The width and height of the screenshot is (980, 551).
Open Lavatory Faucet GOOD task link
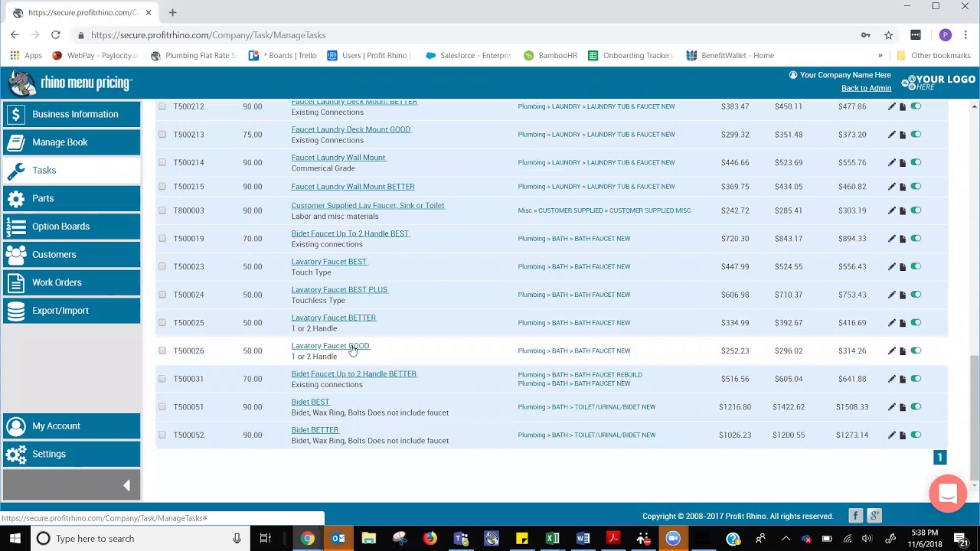330,346
